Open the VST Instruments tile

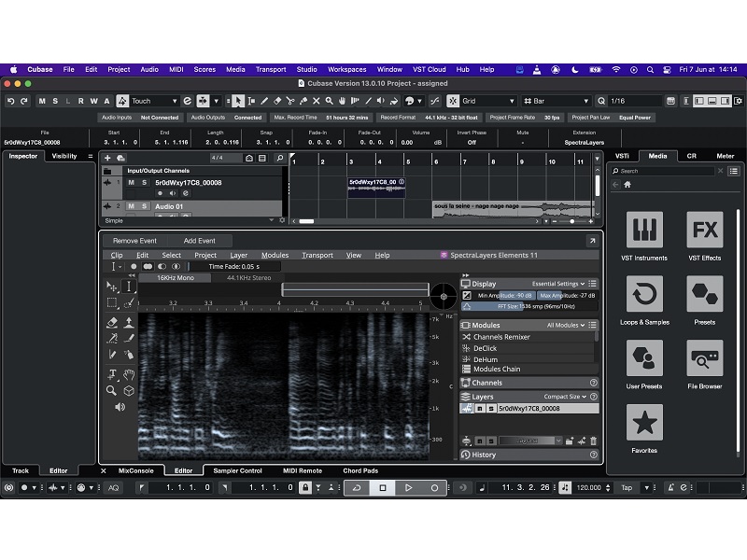pyautogui.click(x=644, y=230)
